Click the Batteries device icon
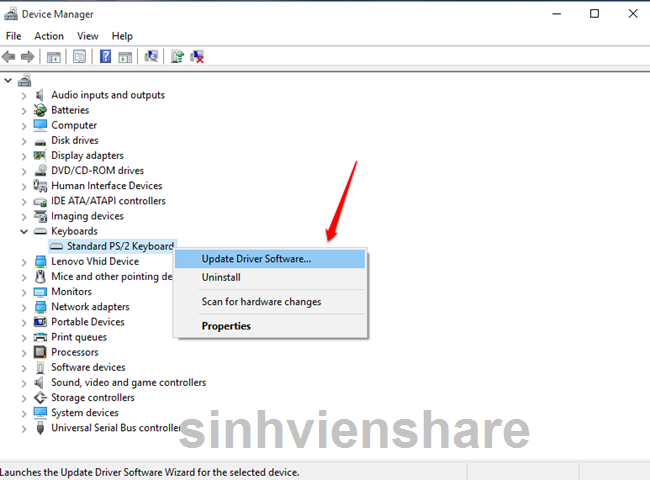The width and height of the screenshot is (650, 480). (x=40, y=110)
